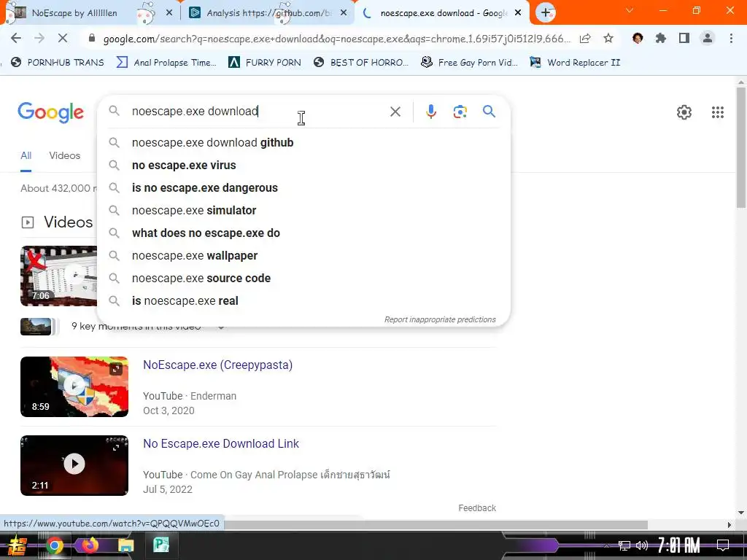This screenshot has height=560, width=747.
Task: Click the address bar URL
Action: tap(336, 39)
